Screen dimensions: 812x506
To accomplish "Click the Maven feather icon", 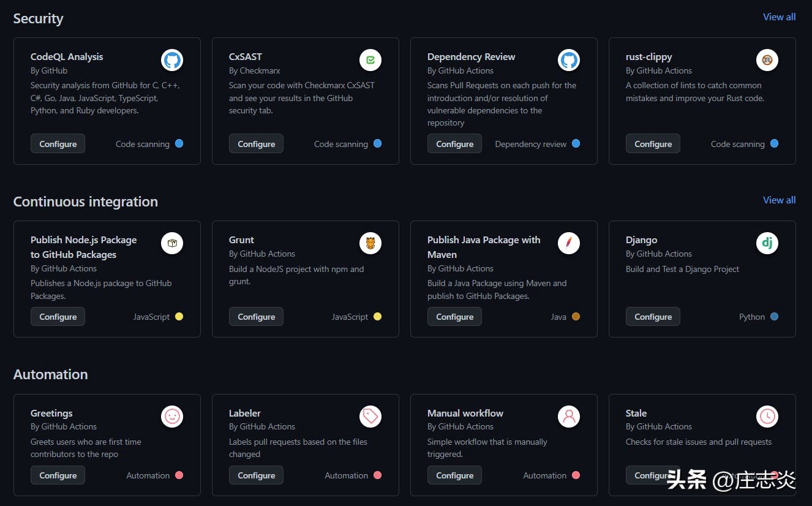I will (x=569, y=243).
